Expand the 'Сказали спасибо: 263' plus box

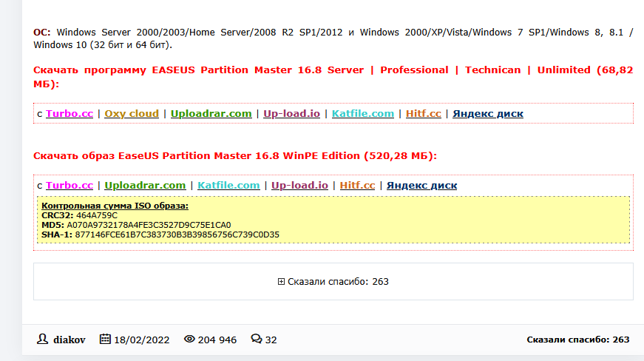tap(281, 281)
